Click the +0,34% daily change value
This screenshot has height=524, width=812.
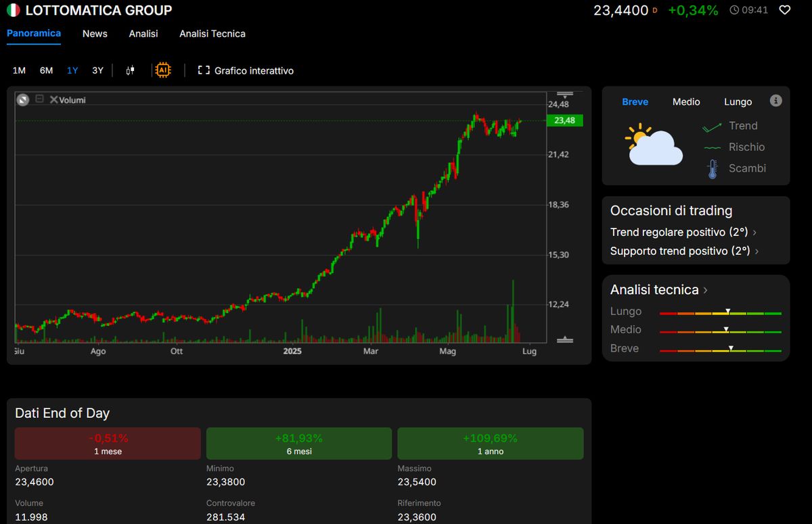tap(693, 10)
